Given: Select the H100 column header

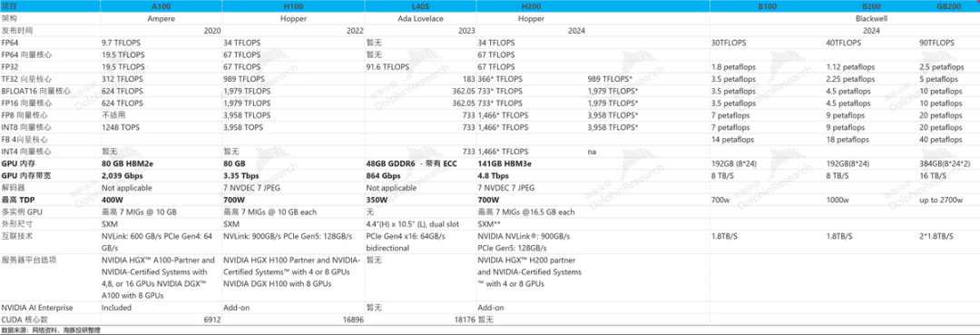Looking at the screenshot, I should tap(294, 5).
